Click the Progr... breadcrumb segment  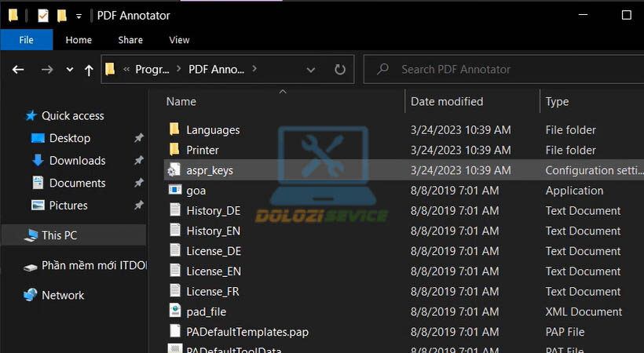click(x=152, y=69)
